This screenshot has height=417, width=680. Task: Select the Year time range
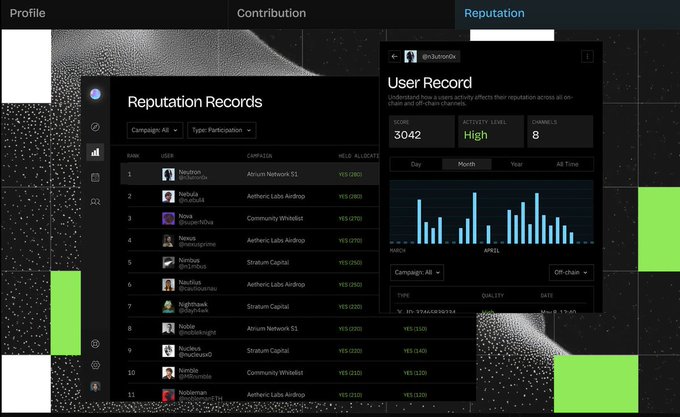[517, 164]
